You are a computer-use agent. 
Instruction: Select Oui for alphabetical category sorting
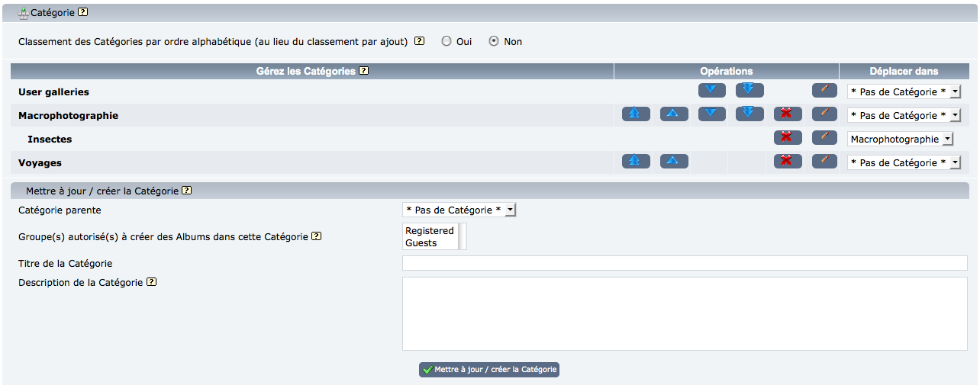coord(446,41)
